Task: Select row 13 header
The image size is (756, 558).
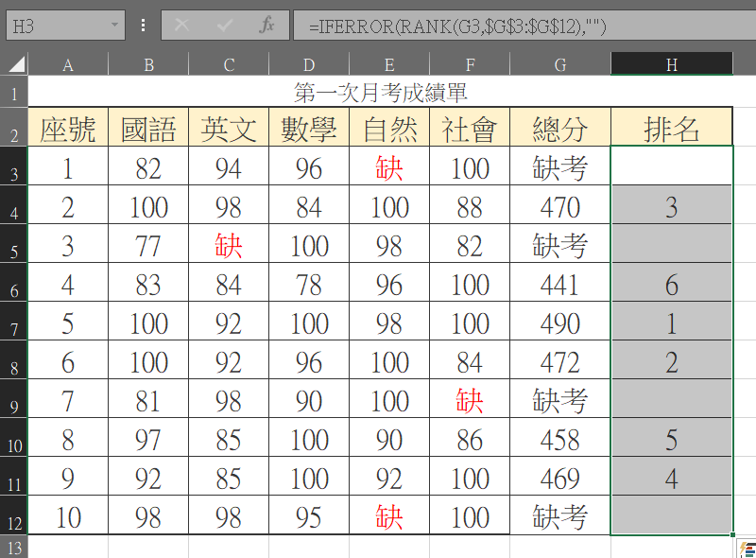Action: pos(14,547)
